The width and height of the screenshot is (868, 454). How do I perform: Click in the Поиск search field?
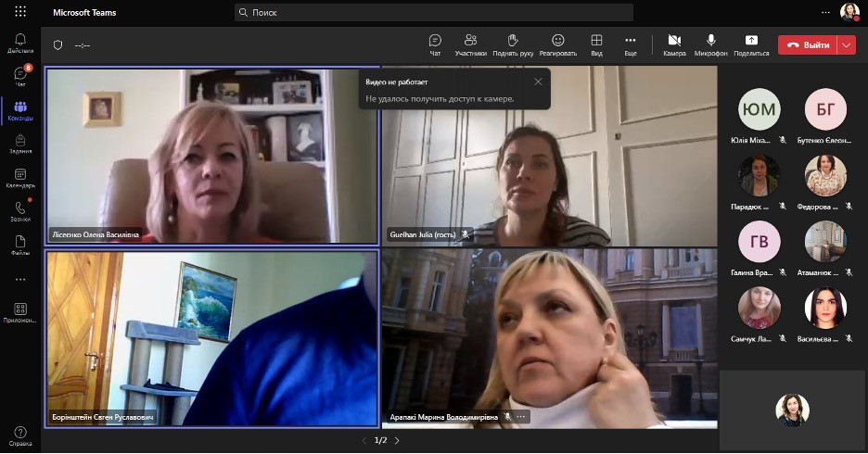pos(433,12)
